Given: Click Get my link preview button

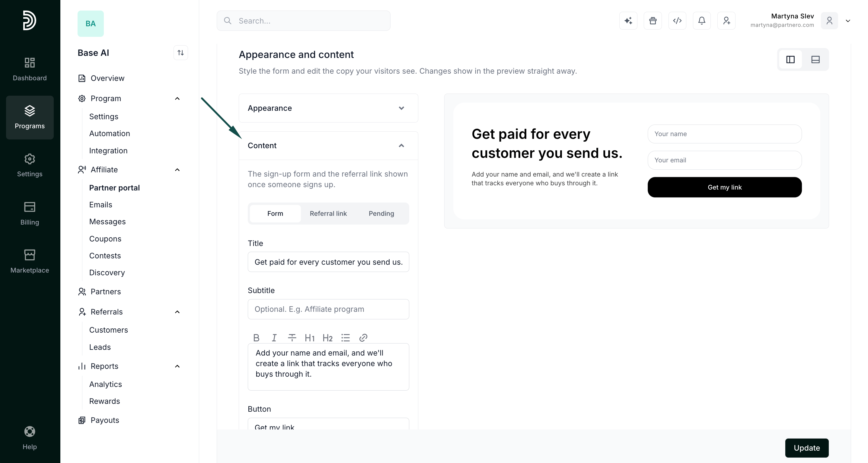Looking at the screenshot, I should pos(724,187).
